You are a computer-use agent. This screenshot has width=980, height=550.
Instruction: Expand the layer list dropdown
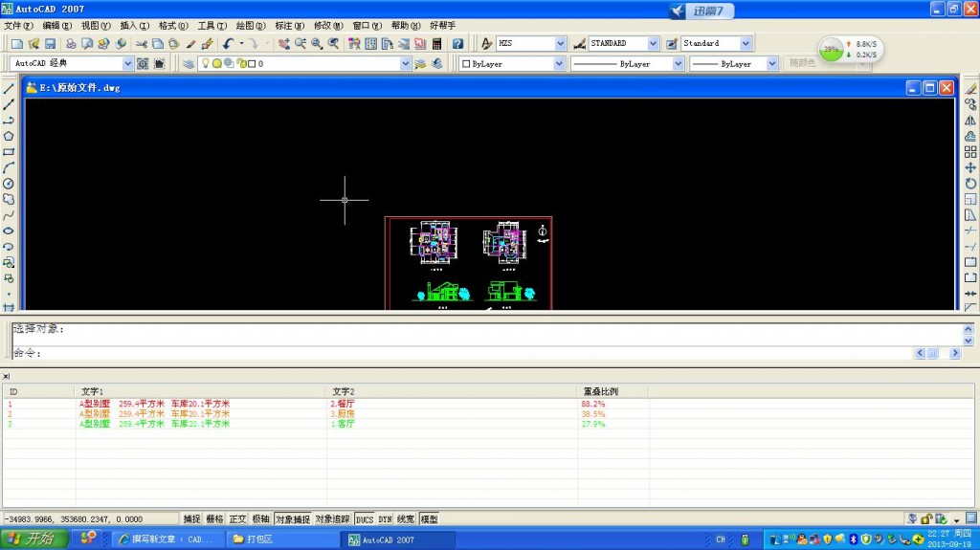tap(405, 64)
